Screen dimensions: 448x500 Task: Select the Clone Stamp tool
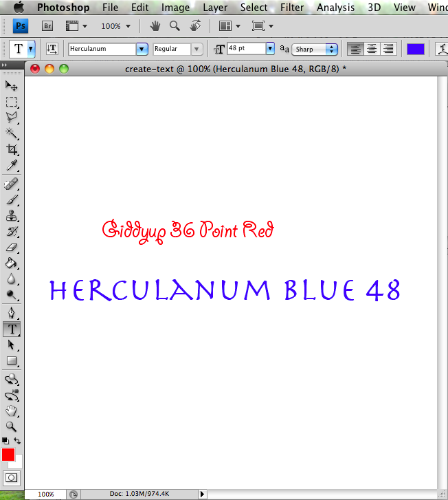[12, 215]
